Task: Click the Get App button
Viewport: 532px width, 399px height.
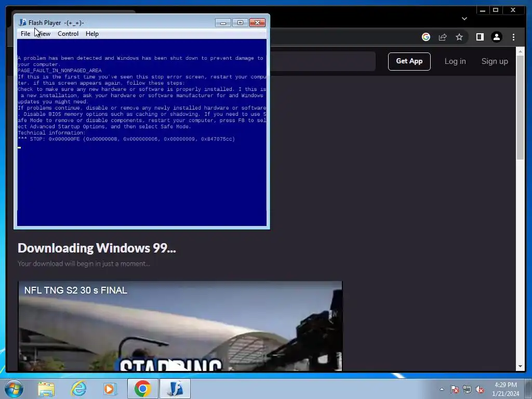Action: 409,61
